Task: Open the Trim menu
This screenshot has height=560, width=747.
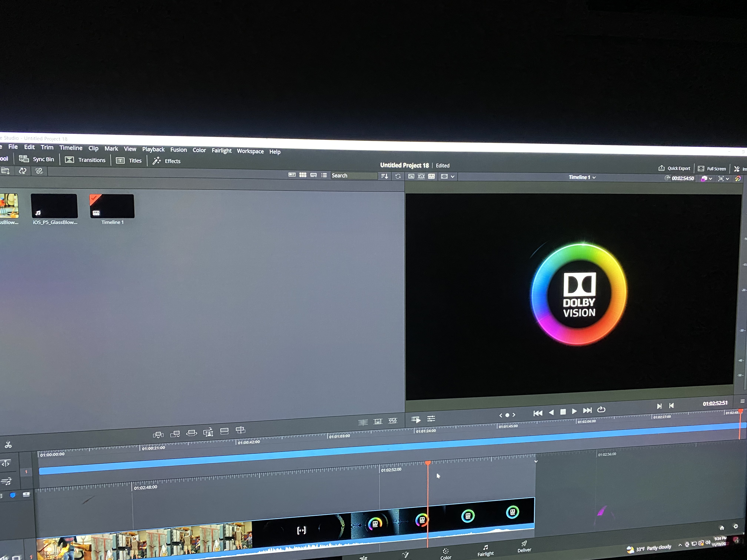Action: tap(47, 147)
